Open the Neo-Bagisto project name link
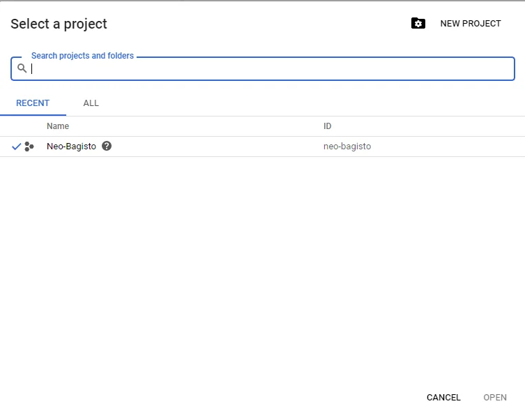The width and height of the screenshot is (525, 420). coord(71,147)
